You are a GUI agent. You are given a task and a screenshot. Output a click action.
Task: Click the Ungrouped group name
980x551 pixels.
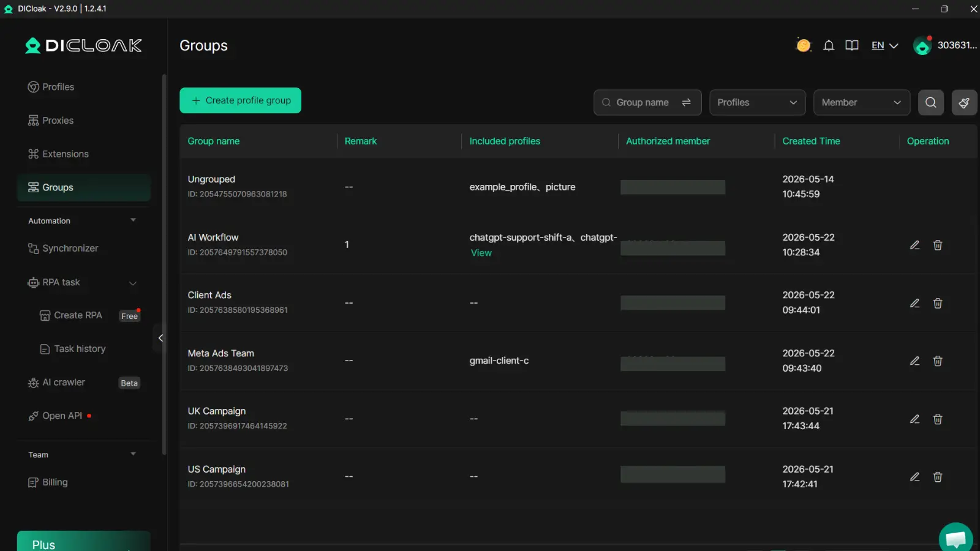[x=211, y=179]
